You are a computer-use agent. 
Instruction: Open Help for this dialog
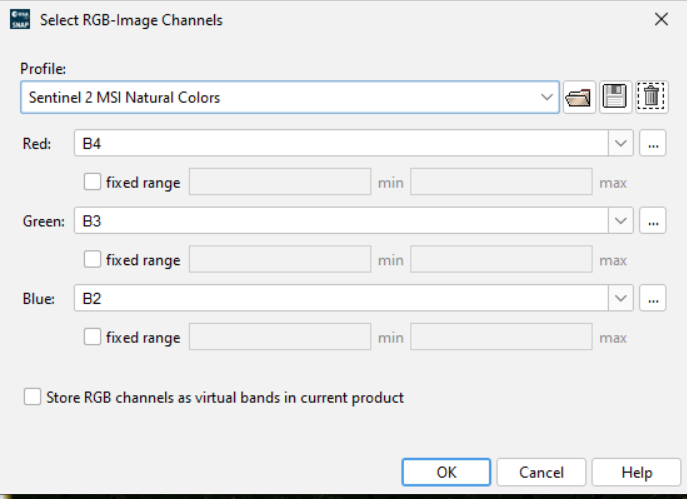point(636,473)
